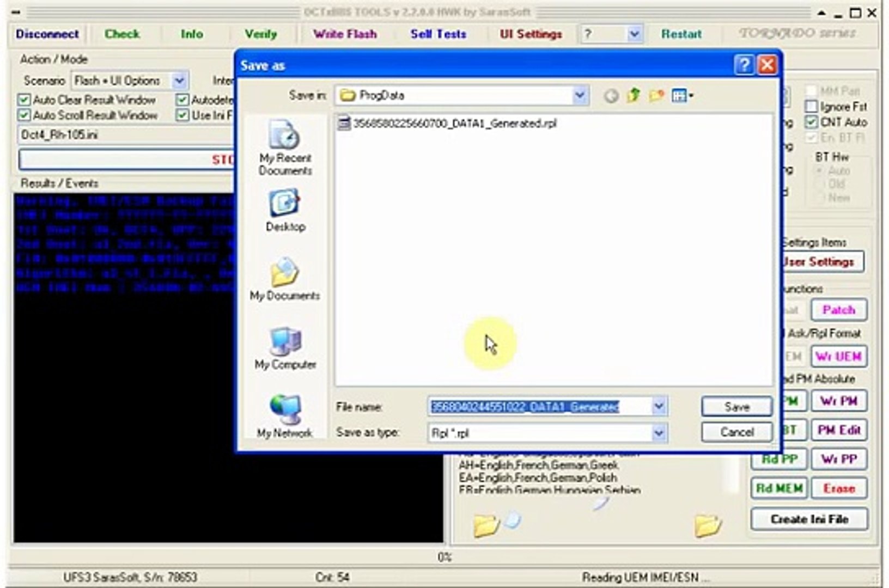The image size is (889, 588).
Task: Go up one folder level in Save as dialog
Action: click(633, 96)
